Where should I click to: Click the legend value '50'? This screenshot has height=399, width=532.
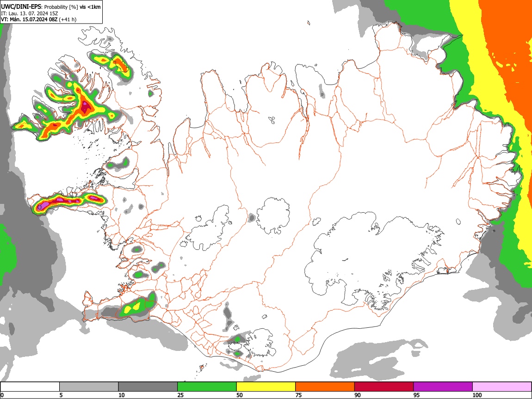coord(240,395)
